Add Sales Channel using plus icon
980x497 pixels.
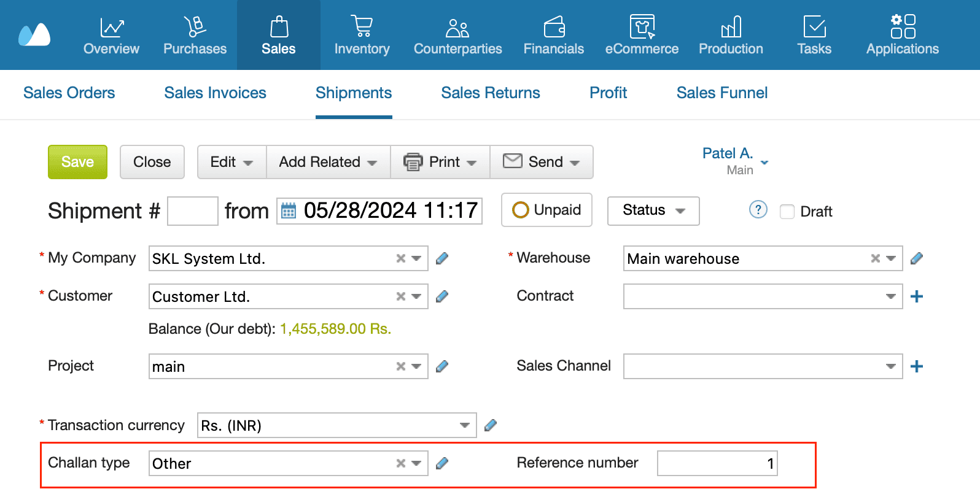pos(916,367)
